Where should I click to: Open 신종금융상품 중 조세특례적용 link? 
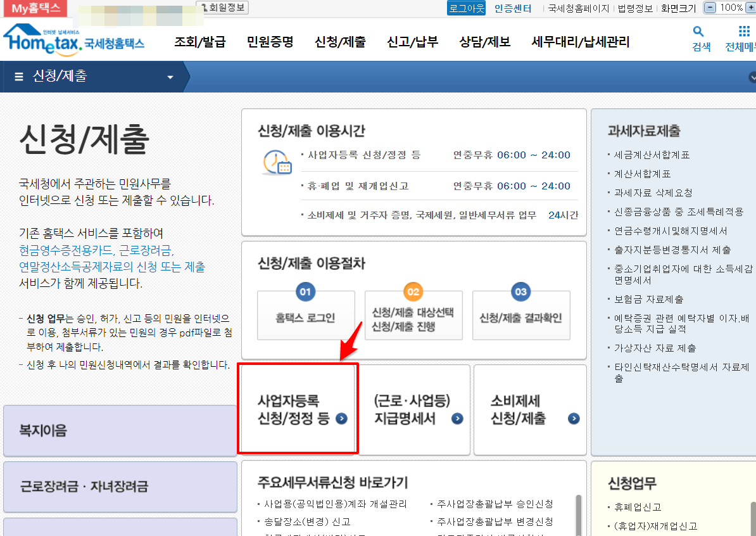678,212
